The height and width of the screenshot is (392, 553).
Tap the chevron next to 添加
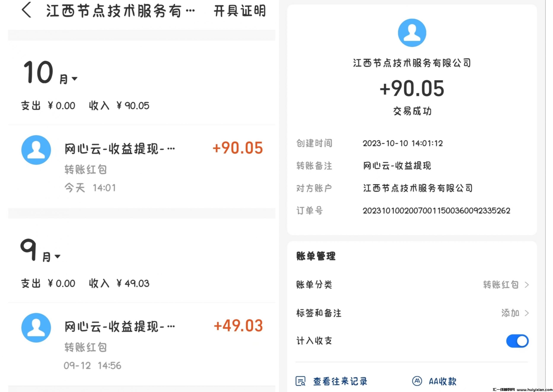(527, 313)
